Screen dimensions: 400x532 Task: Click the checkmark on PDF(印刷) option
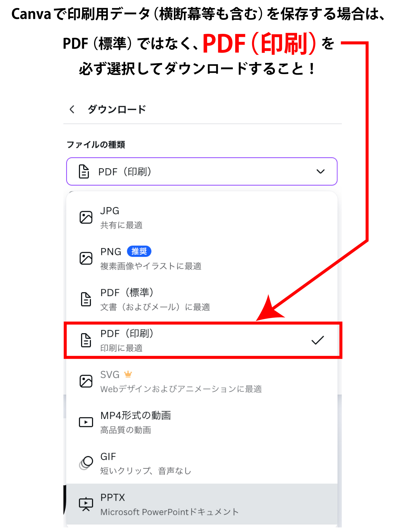(317, 340)
